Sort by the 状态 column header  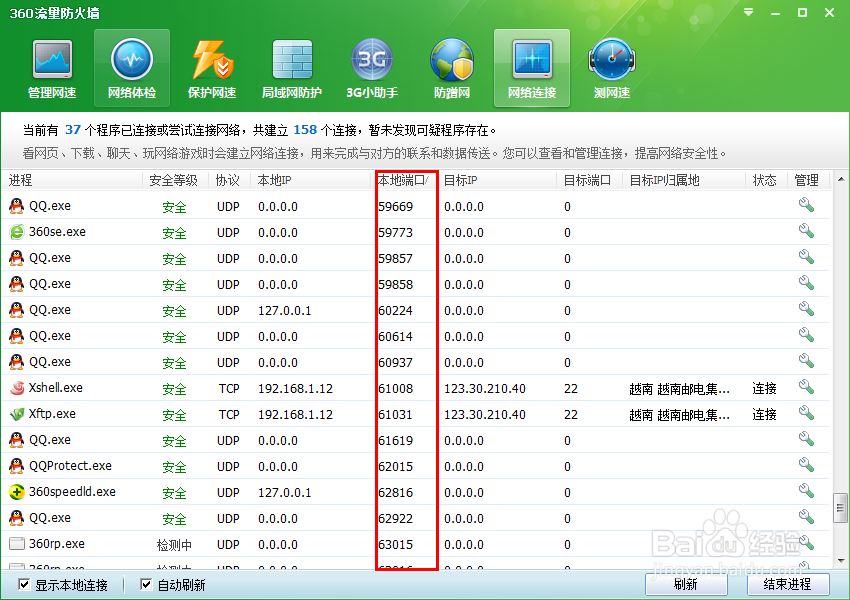click(765, 180)
